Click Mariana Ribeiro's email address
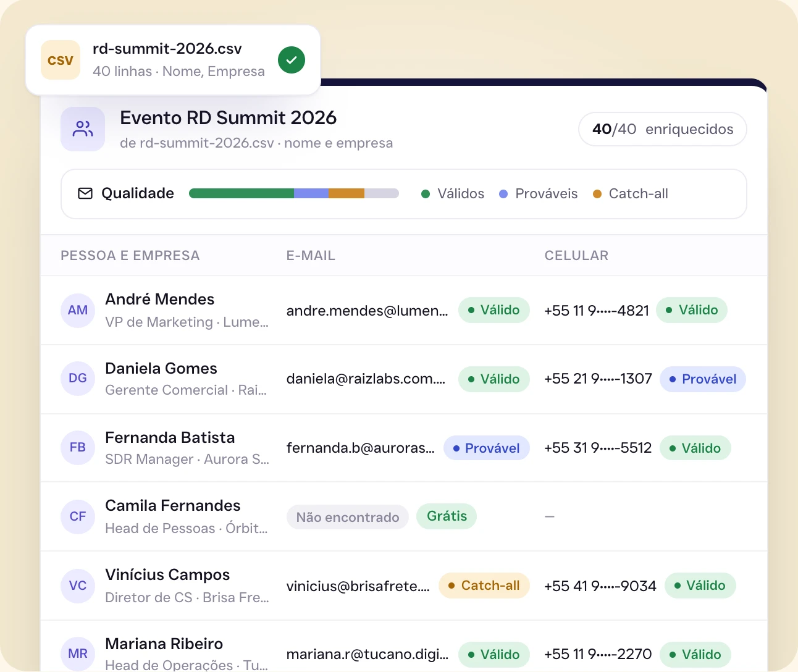798x672 pixels. 367,654
